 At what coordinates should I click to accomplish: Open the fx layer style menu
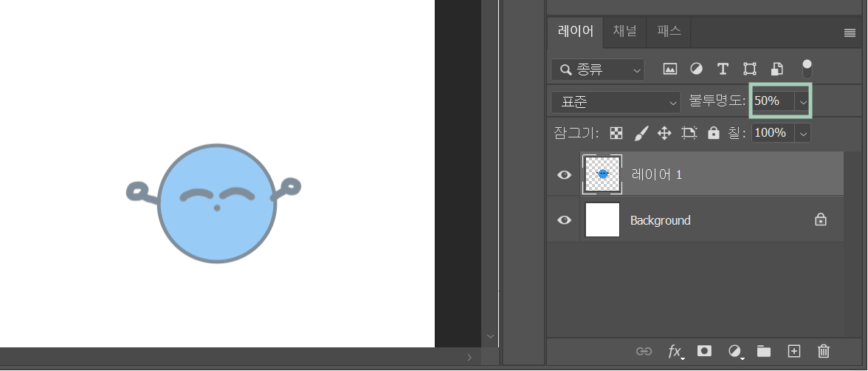tap(675, 351)
